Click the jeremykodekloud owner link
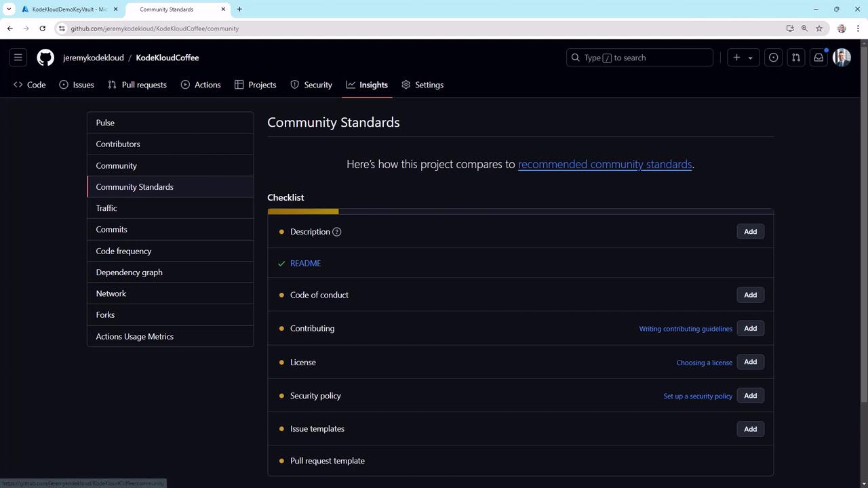The height and width of the screenshot is (488, 868). 94,58
